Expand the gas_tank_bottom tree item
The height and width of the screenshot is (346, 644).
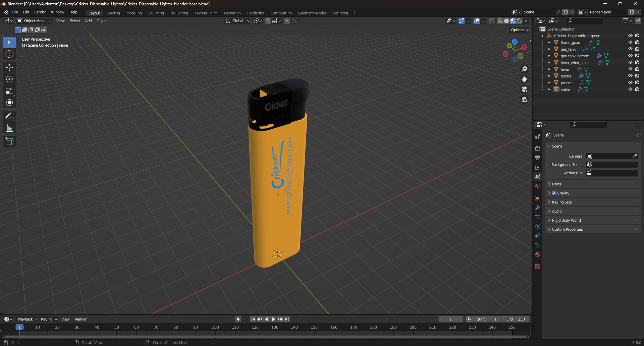[549, 56]
